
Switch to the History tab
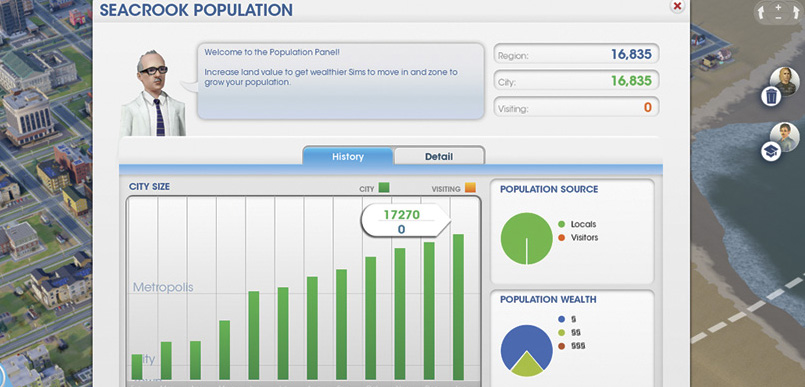pyautogui.click(x=348, y=157)
